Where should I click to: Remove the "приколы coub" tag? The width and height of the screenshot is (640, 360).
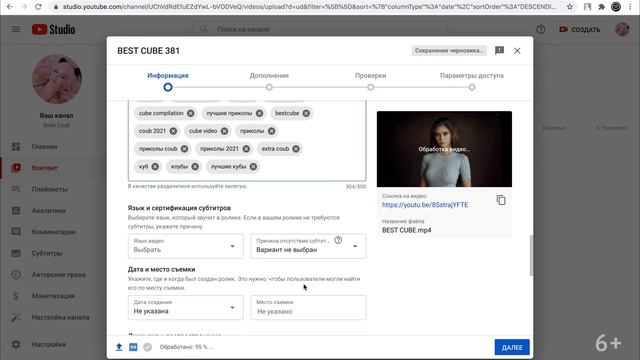[184, 149]
